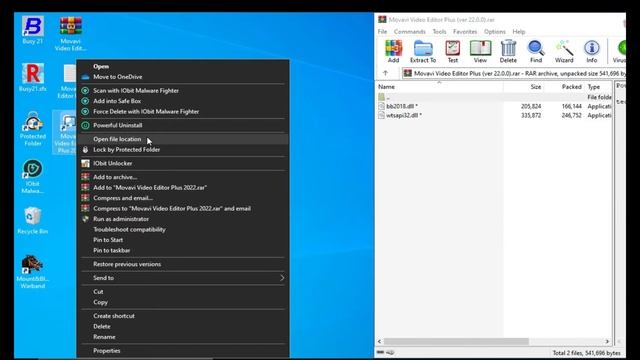Click the archive path address field
The image size is (640, 360).
tap(513, 73)
